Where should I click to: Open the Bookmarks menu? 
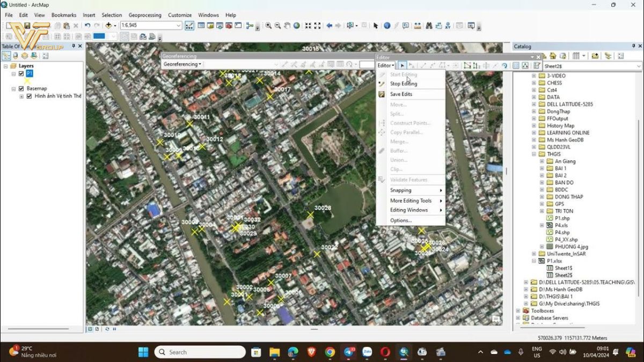pos(64,15)
